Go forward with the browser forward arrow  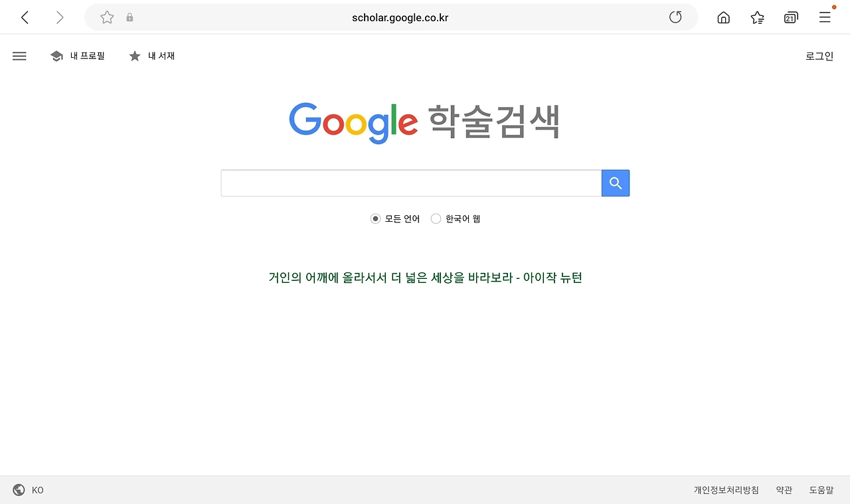coord(60,18)
